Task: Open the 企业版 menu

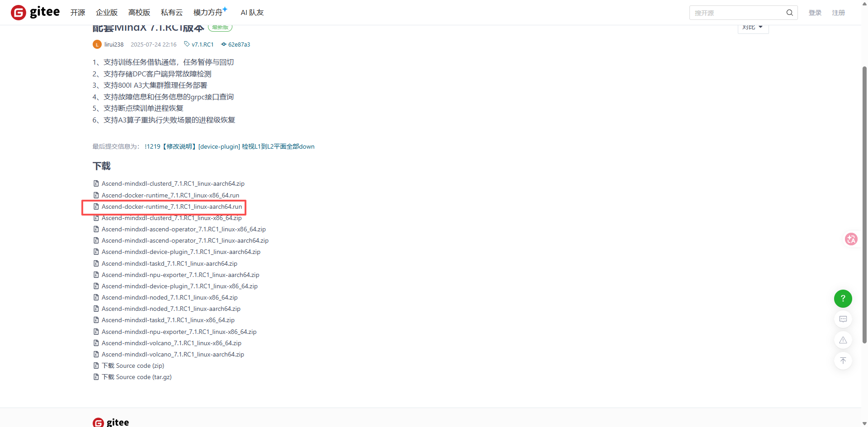Action: coord(107,13)
